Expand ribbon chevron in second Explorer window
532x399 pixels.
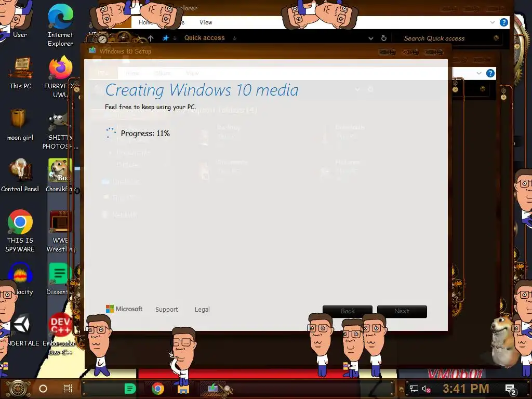coord(478,73)
